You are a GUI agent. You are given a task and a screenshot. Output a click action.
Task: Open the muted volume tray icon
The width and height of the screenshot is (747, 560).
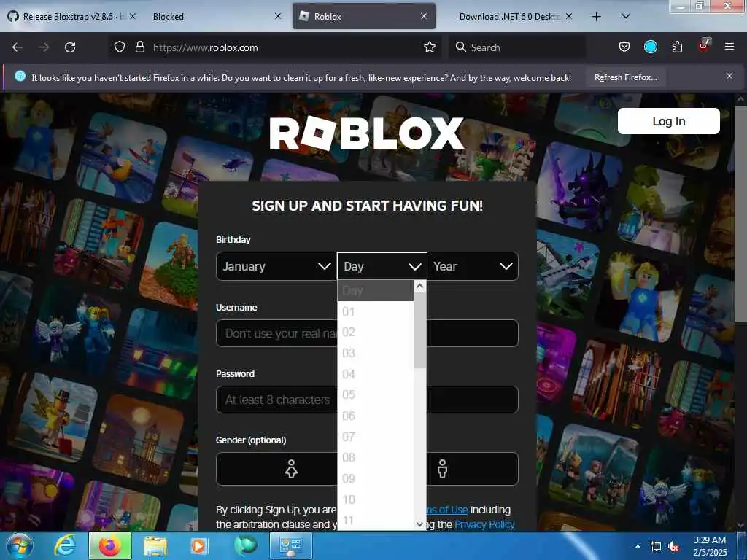pos(673,547)
